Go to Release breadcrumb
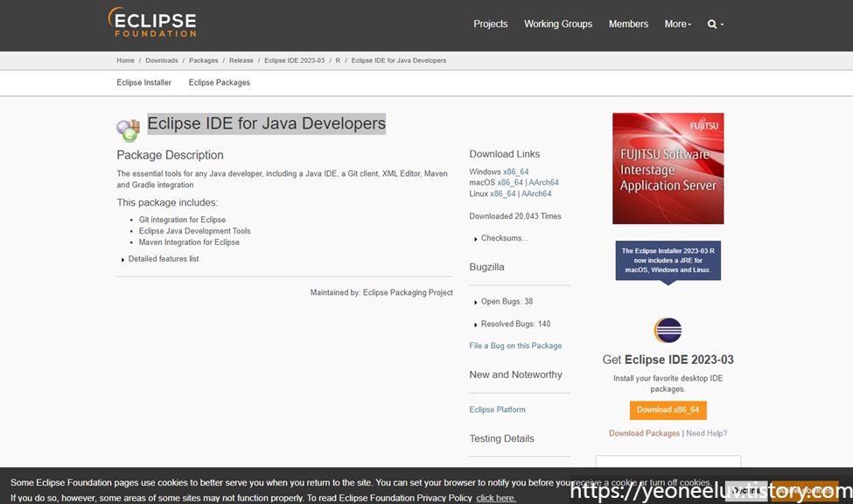The image size is (853, 504). tap(241, 60)
